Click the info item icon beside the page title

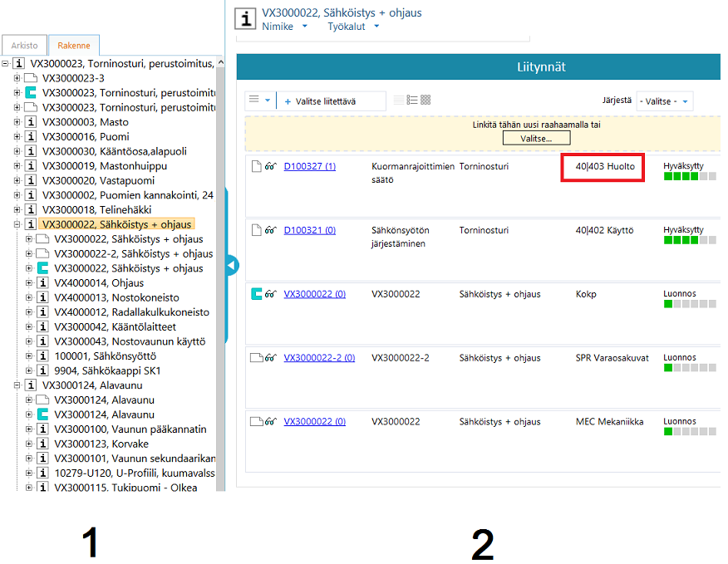[245, 18]
